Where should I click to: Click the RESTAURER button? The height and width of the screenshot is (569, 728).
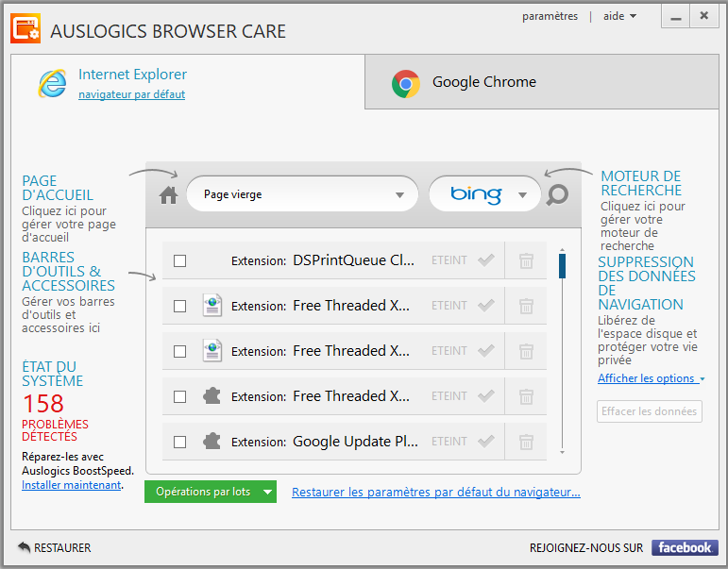[x=55, y=547]
